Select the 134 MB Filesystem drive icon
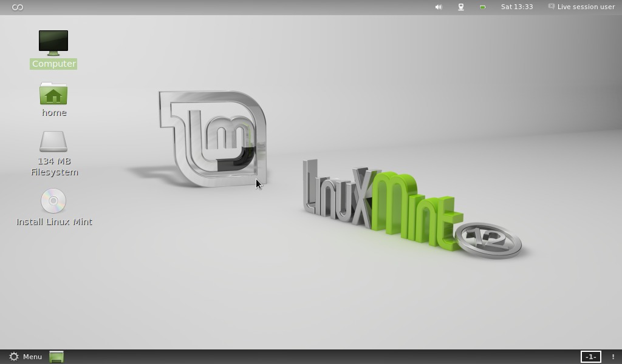 pos(53,142)
